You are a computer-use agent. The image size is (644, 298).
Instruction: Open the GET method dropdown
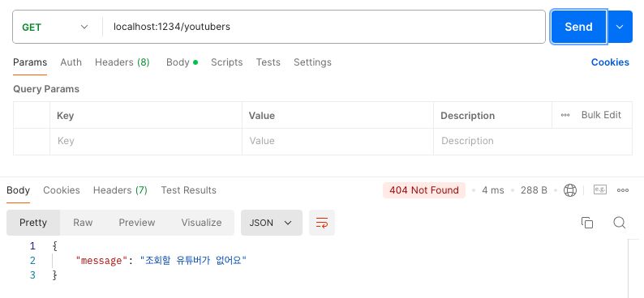point(55,27)
